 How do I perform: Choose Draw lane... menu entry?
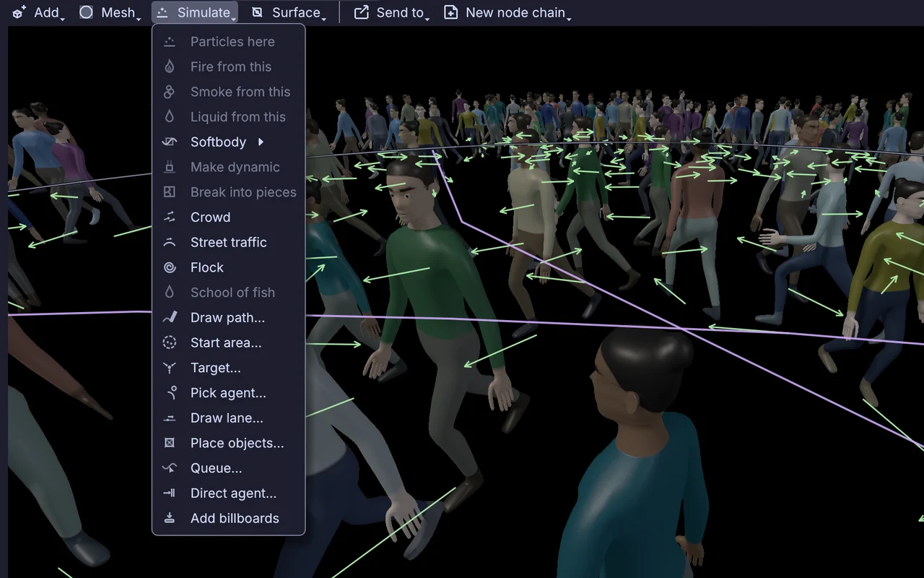pos(228,418)
